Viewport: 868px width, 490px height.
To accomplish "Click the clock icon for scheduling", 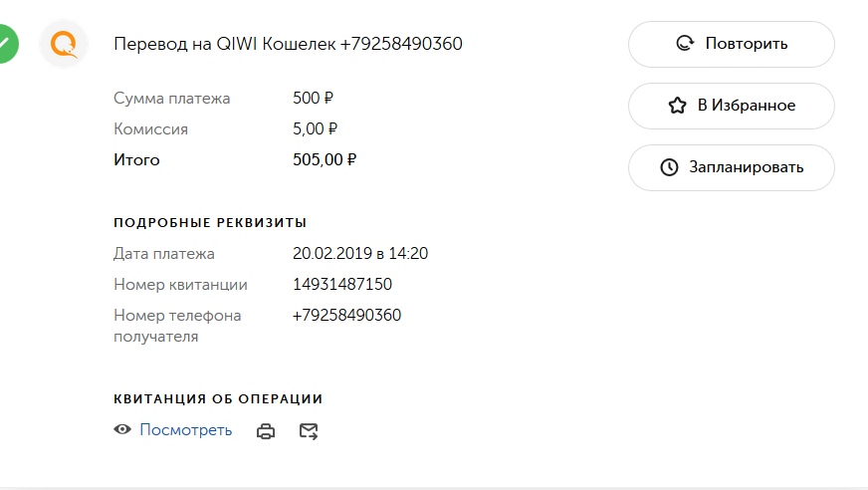I will click(669, 167).
